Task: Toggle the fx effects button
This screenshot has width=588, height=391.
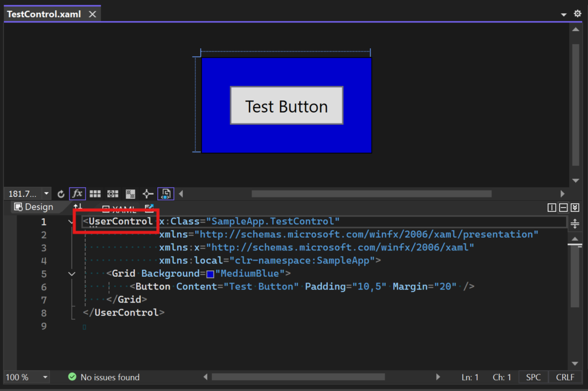Action: point(78,194)
